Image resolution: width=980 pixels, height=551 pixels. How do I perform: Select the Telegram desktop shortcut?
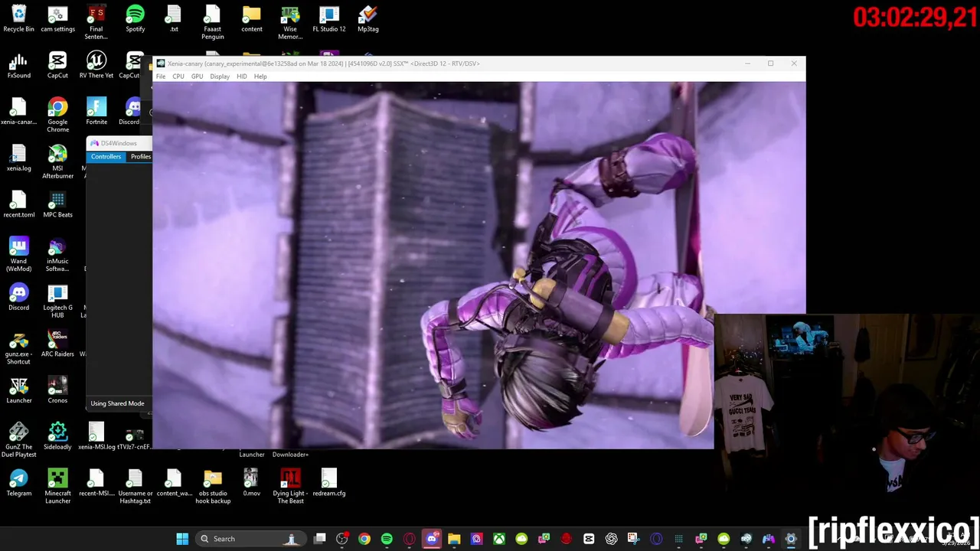[x=18, y=483]
